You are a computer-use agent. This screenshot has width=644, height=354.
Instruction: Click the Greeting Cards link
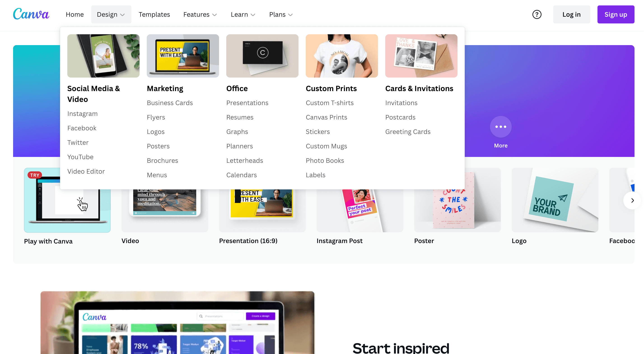coord(408,132)
